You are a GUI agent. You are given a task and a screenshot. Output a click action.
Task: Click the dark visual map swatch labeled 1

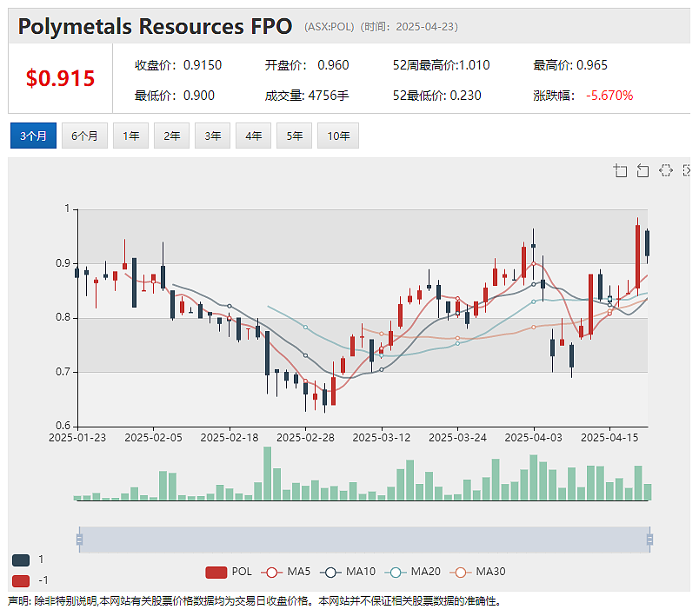click(x=21, y=560)
